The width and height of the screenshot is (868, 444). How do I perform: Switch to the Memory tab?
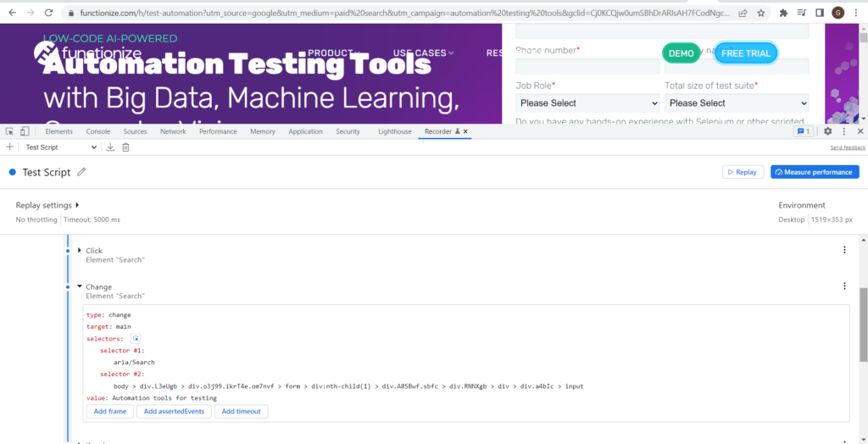263,131
